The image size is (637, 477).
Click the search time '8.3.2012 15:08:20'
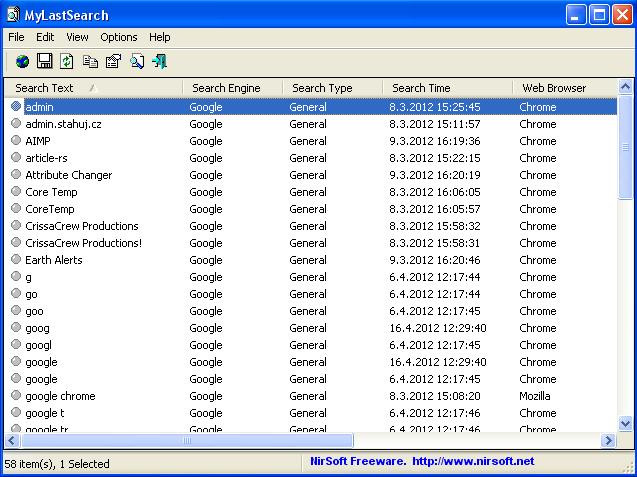435,396
